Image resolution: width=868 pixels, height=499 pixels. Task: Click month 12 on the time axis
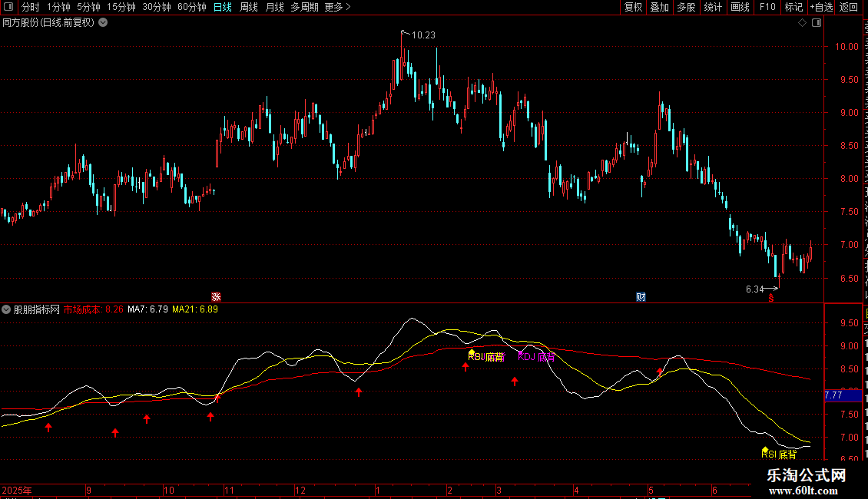(x=300, y=490)
